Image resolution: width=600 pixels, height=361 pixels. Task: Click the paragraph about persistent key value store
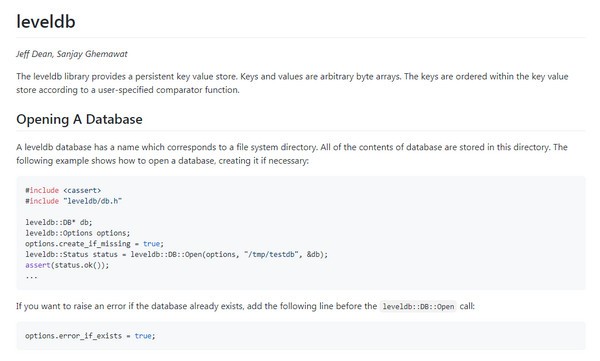pyautogui.click(x=292, y=83)
